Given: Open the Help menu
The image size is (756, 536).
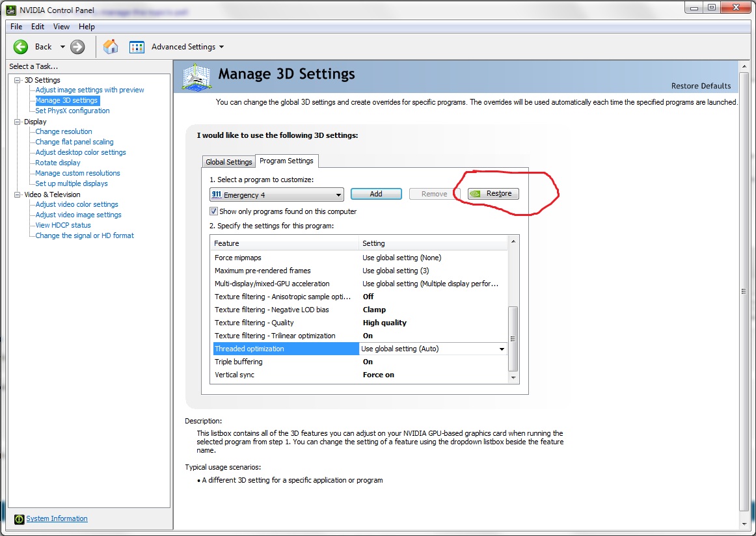Looking at the screenshot, I should 87,27.
